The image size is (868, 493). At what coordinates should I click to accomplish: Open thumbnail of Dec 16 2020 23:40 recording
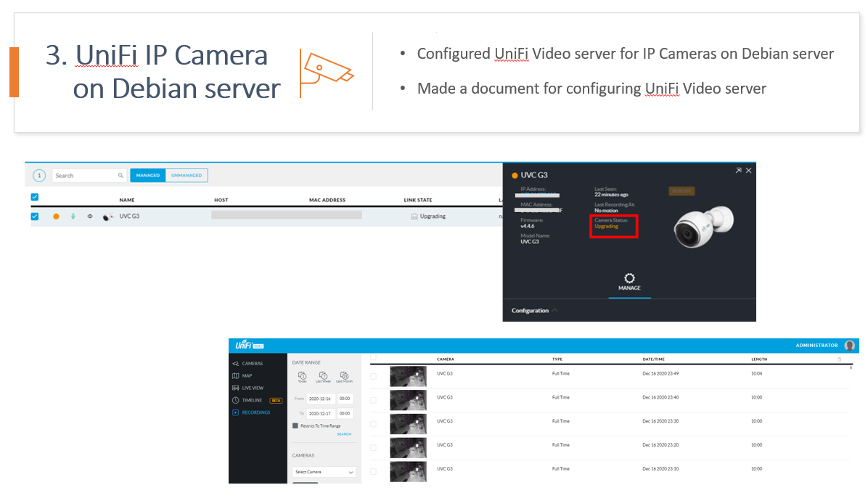pyautogui.click(x=408, y=400)
